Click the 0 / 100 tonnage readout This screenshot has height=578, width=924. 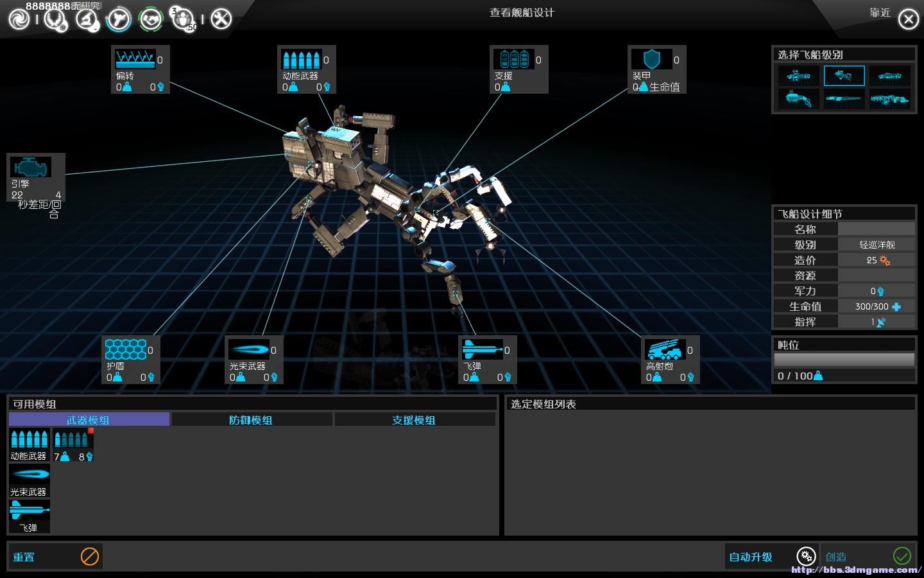pos(800,376)
